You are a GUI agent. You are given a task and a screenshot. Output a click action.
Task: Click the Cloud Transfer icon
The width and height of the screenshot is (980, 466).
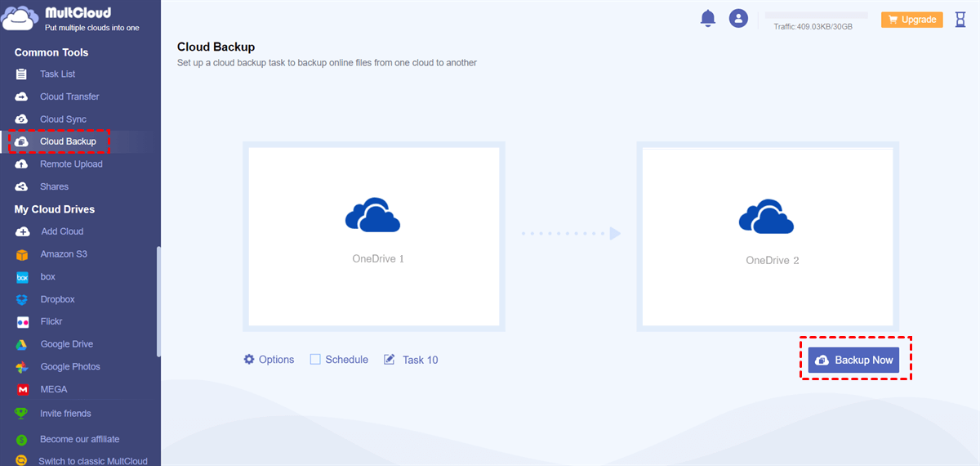click(22, 96)
